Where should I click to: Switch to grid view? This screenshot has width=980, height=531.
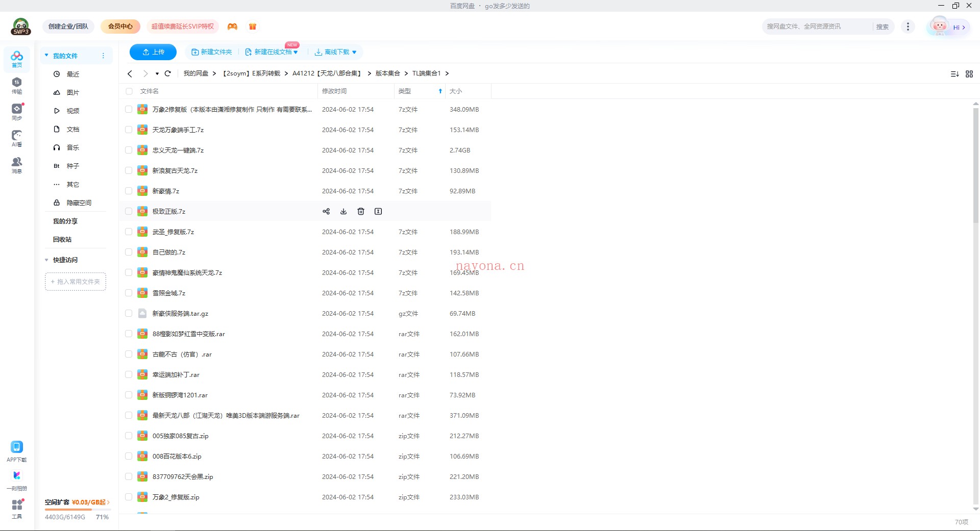[x=969, y=74]
